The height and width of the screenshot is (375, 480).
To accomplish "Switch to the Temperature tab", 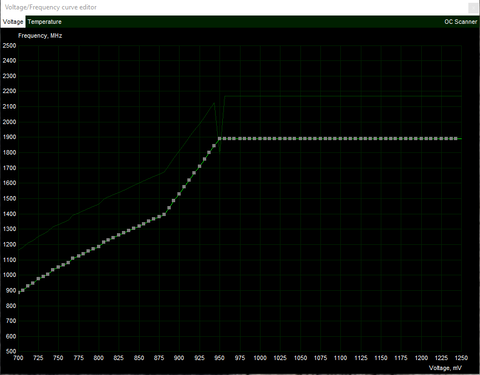I will [45, 22].
